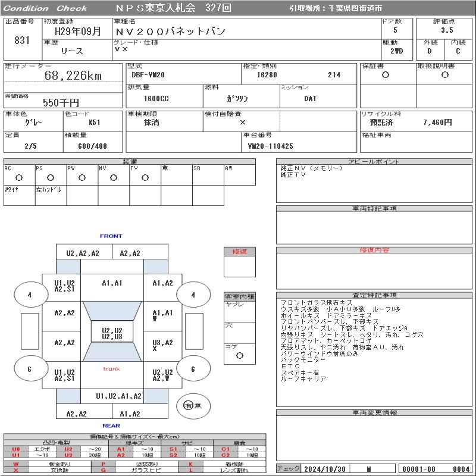Click the center U2,U2 U2,U3 roof panel

pos(111,333)
